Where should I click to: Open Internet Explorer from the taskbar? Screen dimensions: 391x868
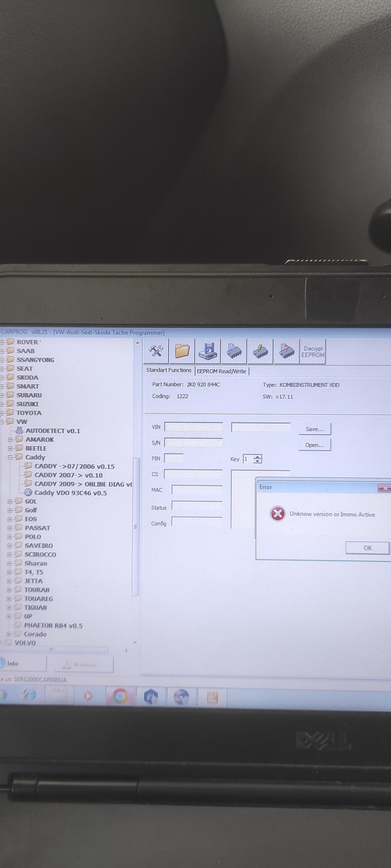[29, 695]
